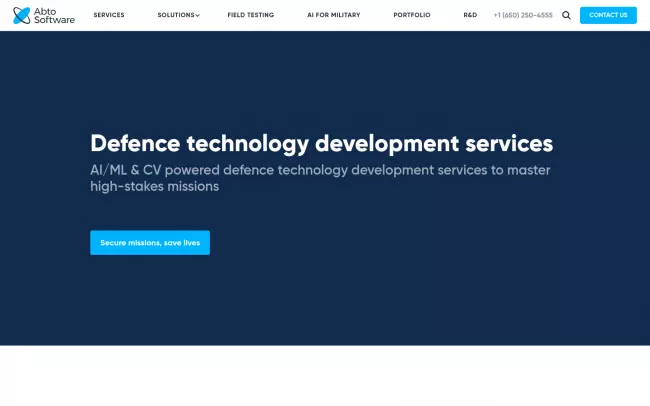Expand the Solutions dropdown chevron

pos(198,16)
